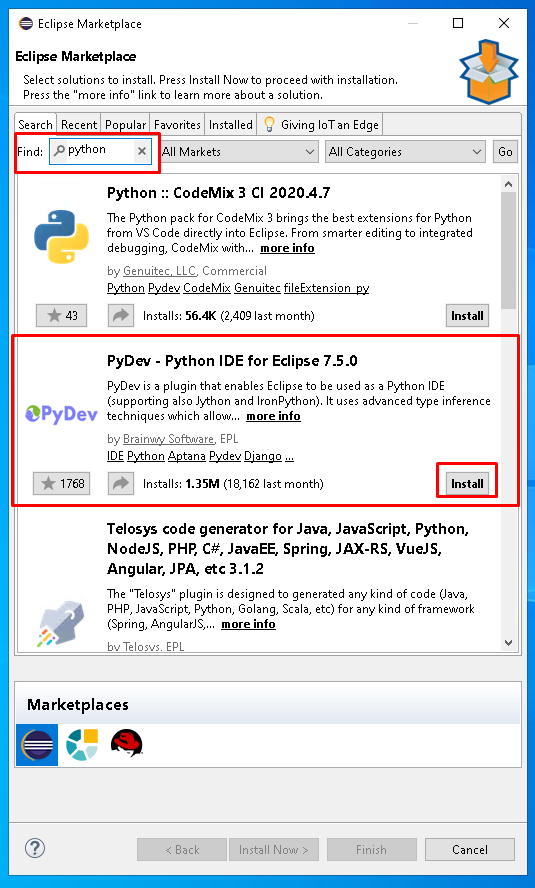Click the results list scroll down arrow
The width and height of the screenshot is (535, 888).
(x=508, y=643)
